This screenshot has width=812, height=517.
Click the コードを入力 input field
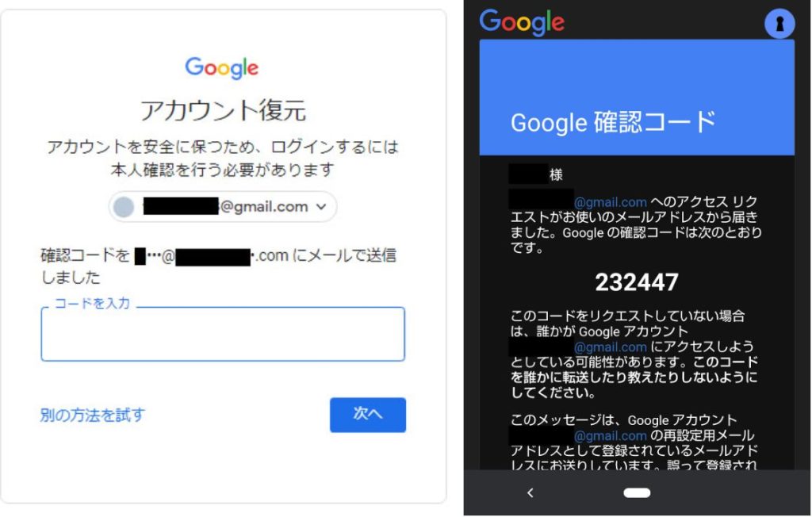click(223, 334)
